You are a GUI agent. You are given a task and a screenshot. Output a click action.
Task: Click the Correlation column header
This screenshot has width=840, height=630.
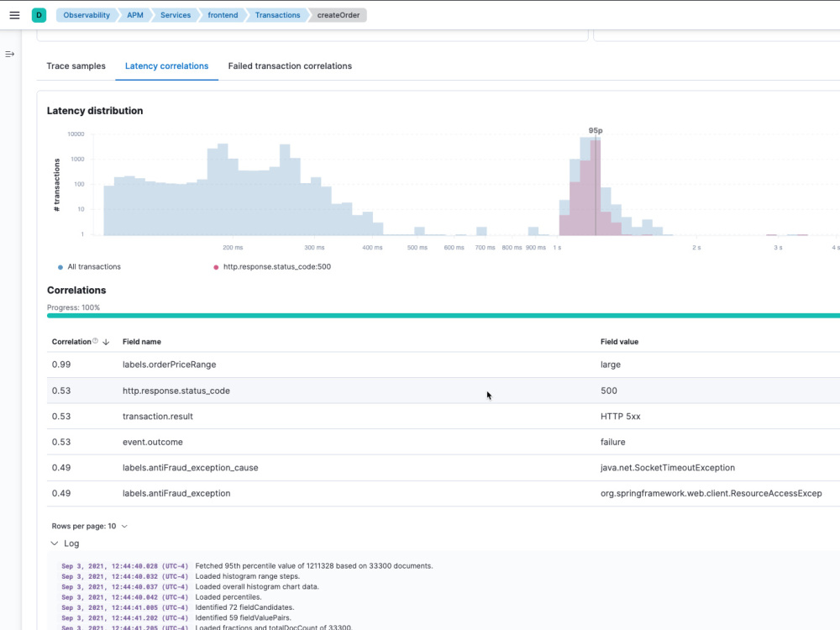tap(71, 342)
